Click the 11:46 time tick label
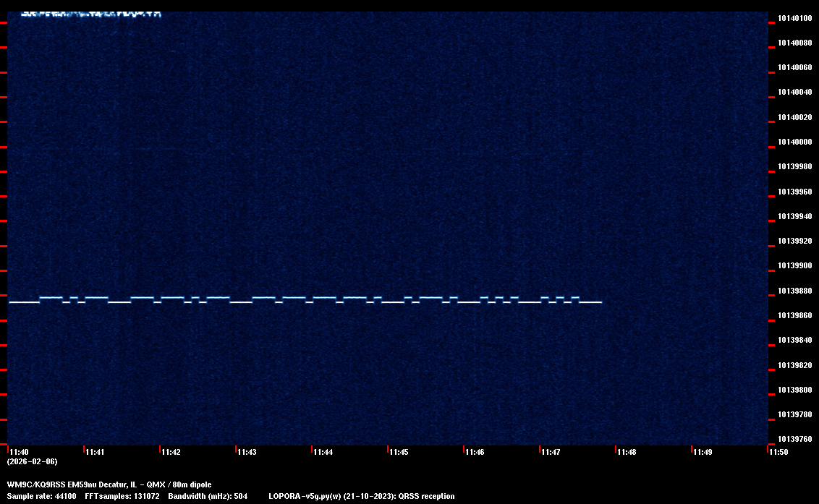819x504 pixels. (475, 452)
